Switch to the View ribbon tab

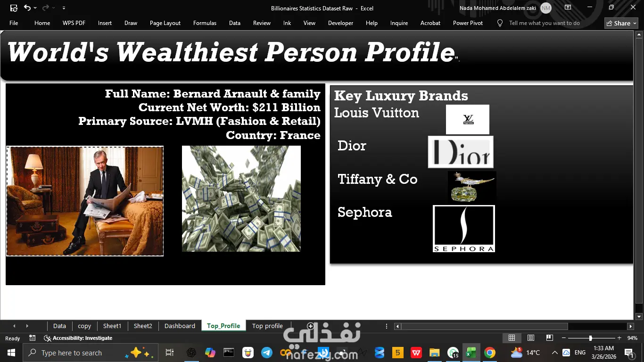click(309, 23)
